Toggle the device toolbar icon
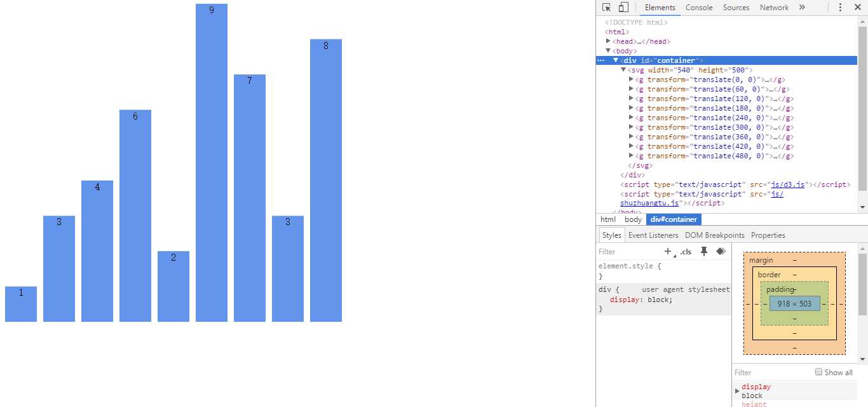 click(623, 8)
